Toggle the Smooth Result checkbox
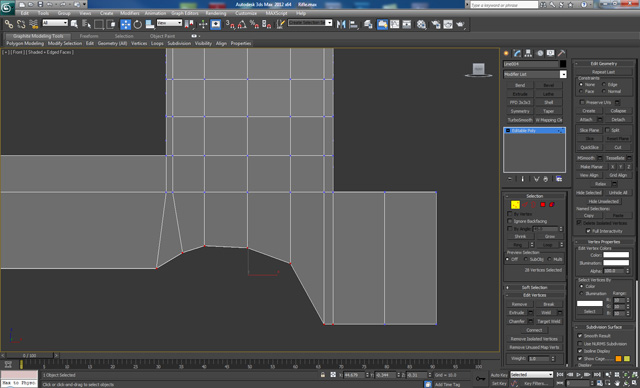This screenshot has height=388, width=640. point(580,335)
